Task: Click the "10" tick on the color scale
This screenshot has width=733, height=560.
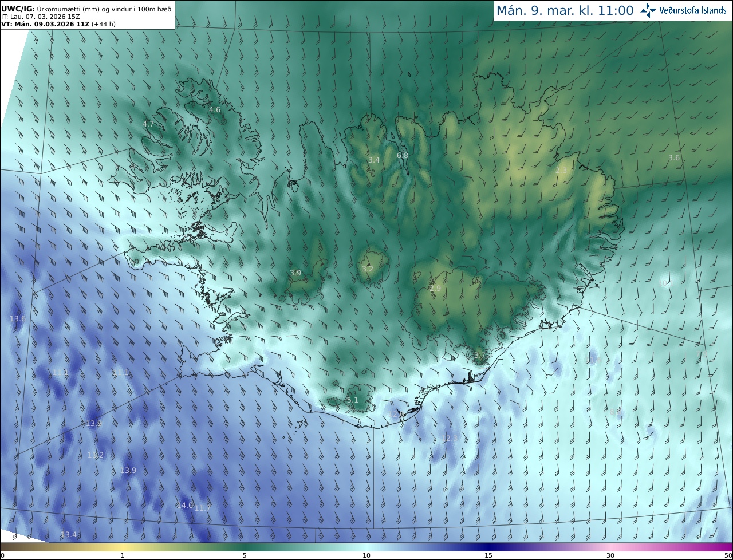Action: [x=366, y=555]
